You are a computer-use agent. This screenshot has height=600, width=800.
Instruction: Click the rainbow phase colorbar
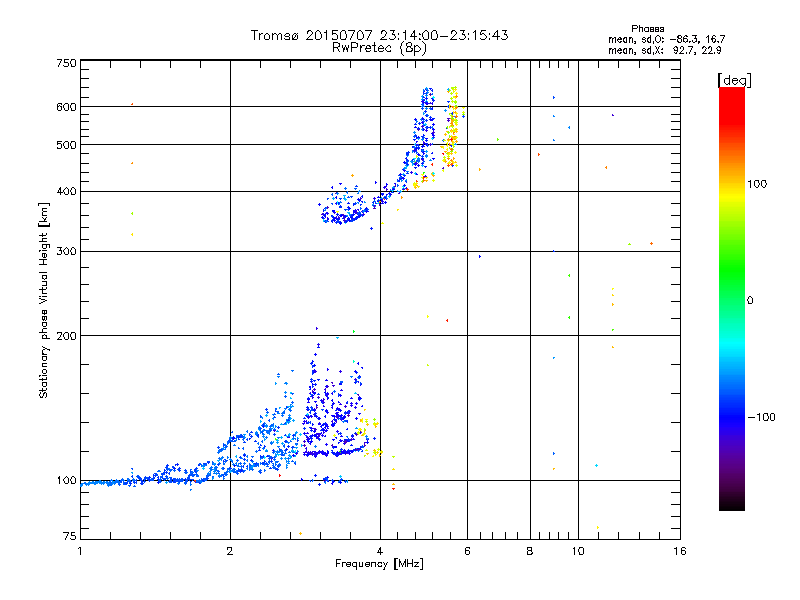coord(732,298)
